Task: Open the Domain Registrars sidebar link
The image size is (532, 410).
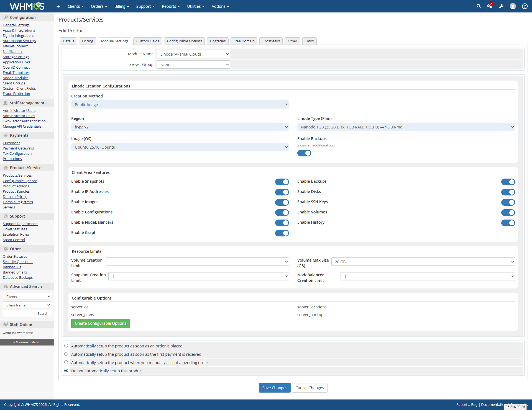Action: pos(18,202)
